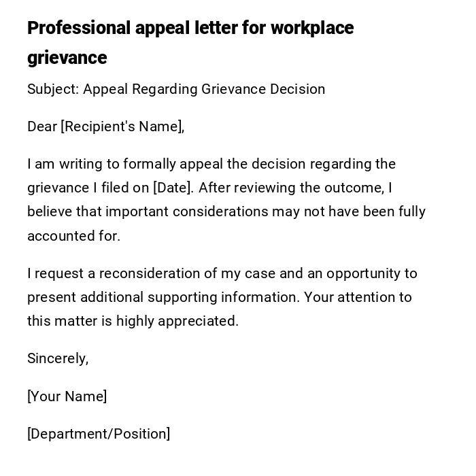476x476 pixels.
Task: Click the word 'grievance' in the title
Action: point(67,58)
